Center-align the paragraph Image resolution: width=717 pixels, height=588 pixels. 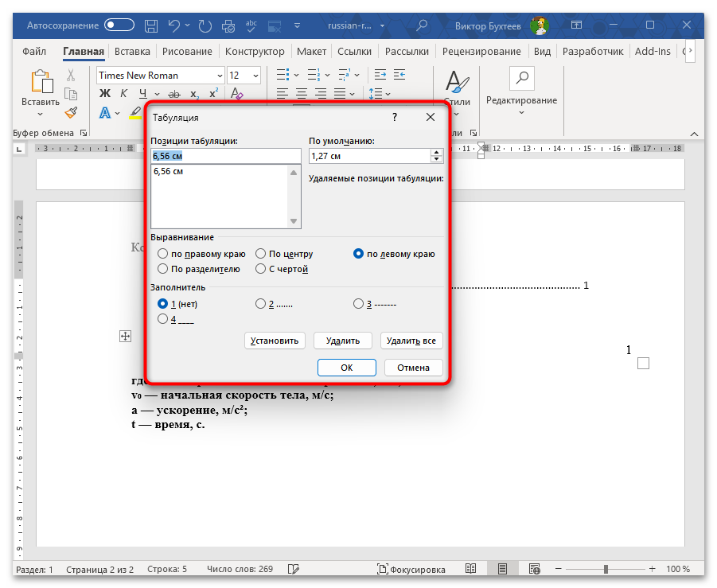click(x=302, y=94)
